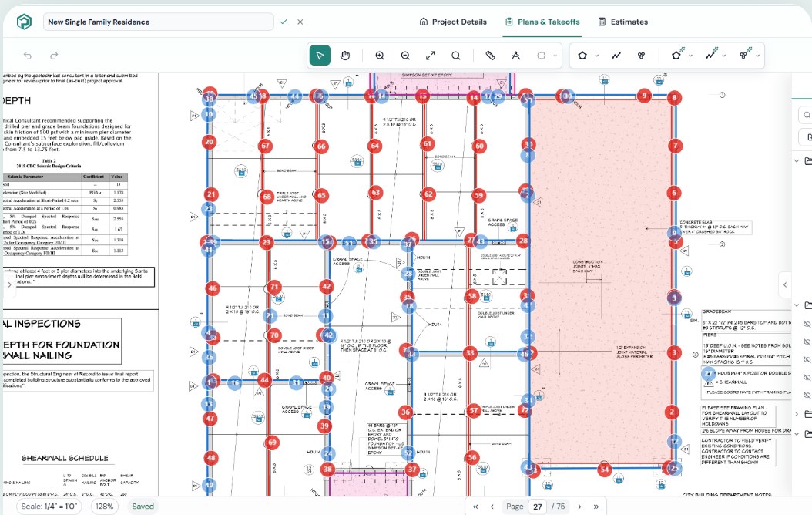
Task: Select the count marker takeoff tool
Action: click(641, 56)
